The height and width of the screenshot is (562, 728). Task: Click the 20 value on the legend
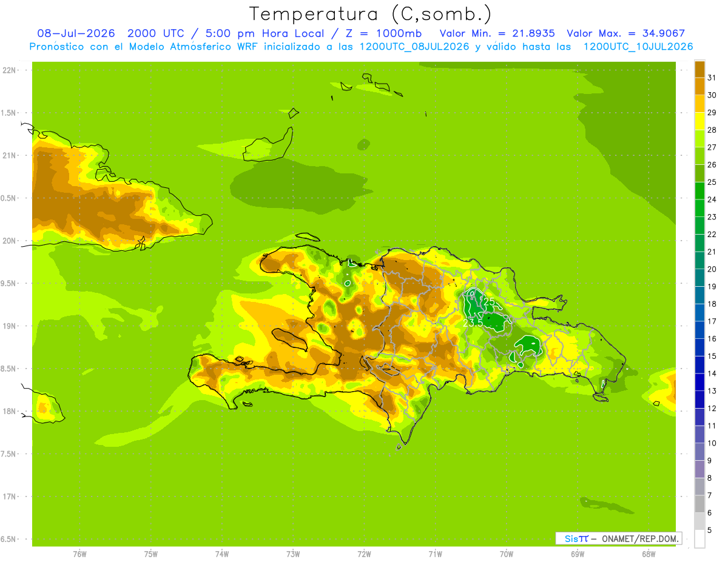(x=712, y=269)
